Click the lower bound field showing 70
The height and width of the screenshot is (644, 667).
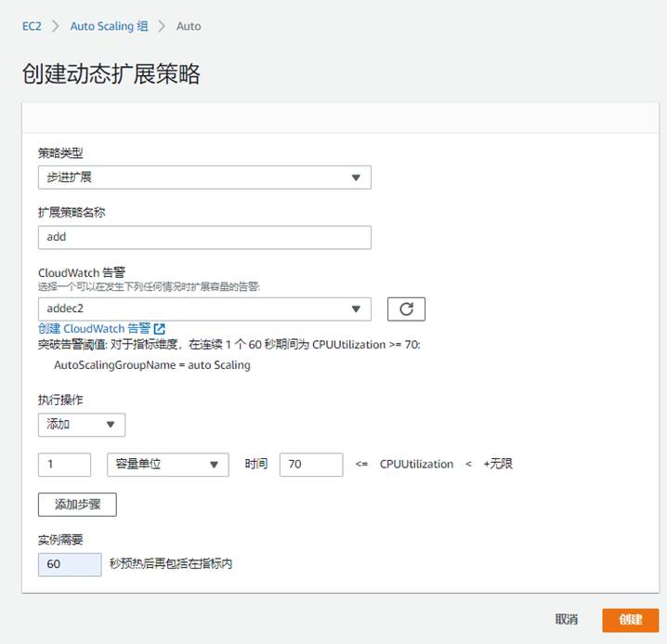(311, 465)
